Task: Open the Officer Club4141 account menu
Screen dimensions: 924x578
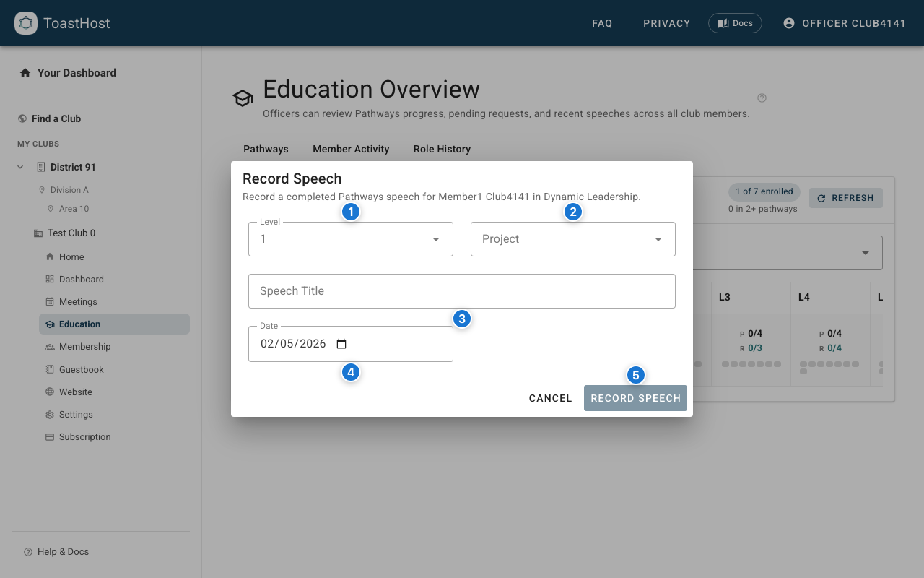Action: click(x=845, y=23)
